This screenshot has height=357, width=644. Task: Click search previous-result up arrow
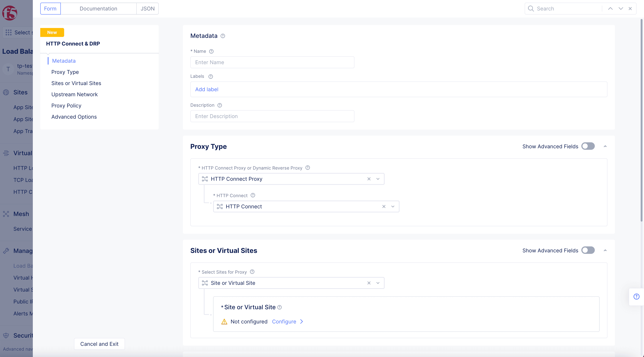point(610,9)
